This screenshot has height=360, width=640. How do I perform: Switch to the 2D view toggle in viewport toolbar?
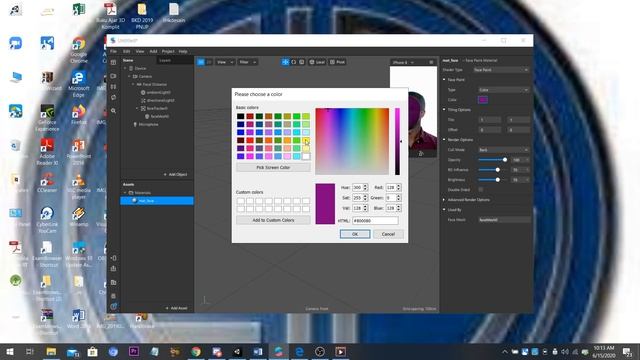pos(209,62)
